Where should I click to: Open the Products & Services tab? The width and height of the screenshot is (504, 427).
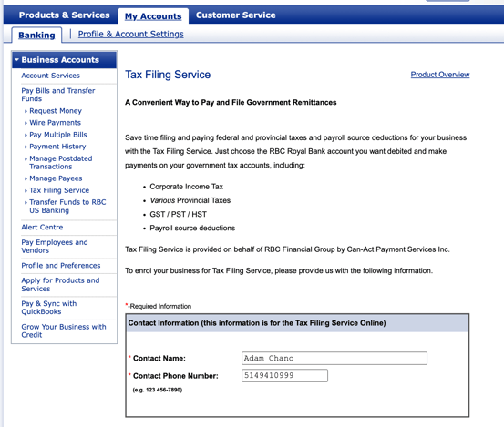pos(65,15)
